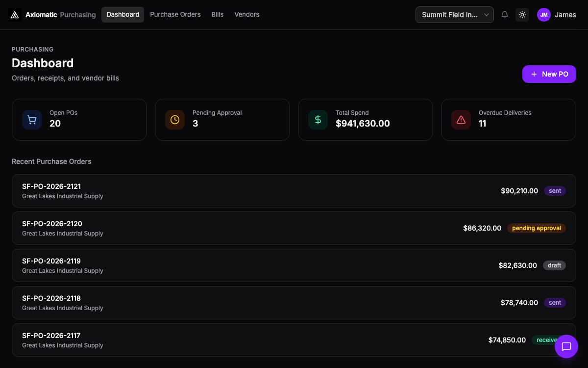Select the dollar sign Total Spend icon
588x368 pixels.
pos(318,119)
